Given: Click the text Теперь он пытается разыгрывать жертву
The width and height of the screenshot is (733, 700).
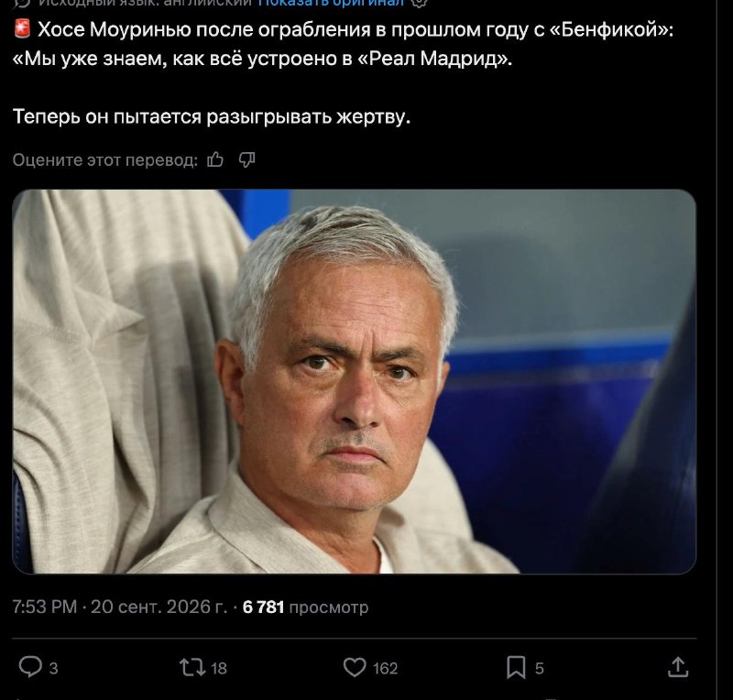Looking at the screenshot, I should 212,116.
